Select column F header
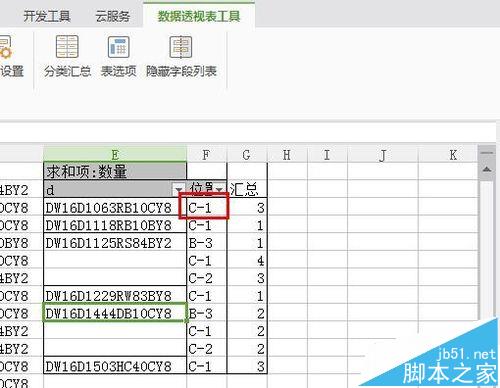 [207, 155]
